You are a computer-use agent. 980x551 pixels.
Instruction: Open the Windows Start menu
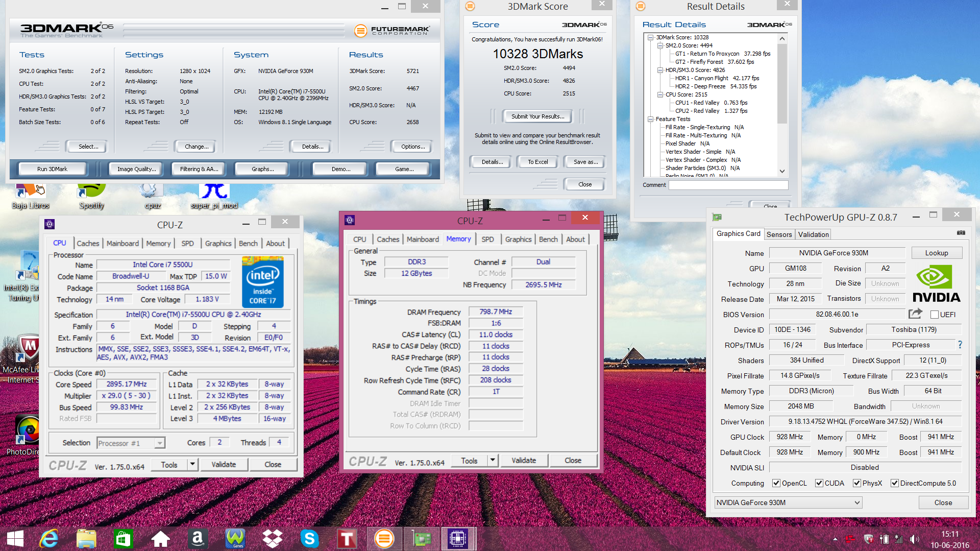point(15,539)
